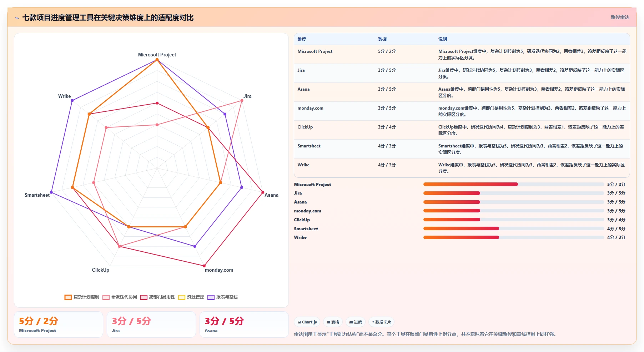This screenshot has height=352, width=644.
Task: Toggle the 资源管理 legend series
Action: (x=191, y=297)
